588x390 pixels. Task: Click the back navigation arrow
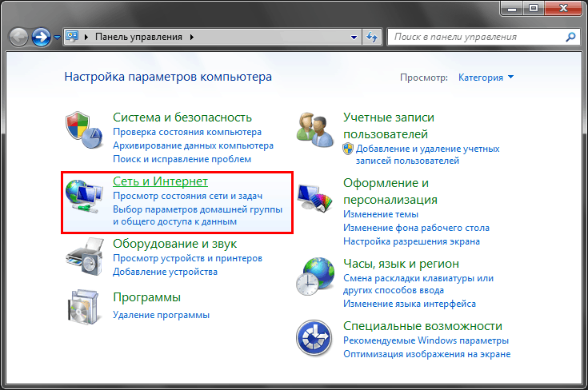(x=18, y=37)
